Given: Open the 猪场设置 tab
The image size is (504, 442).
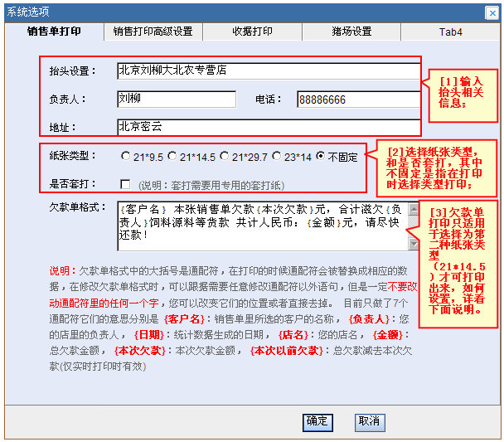Looking at the screenshot, I should tap(351, 32).
